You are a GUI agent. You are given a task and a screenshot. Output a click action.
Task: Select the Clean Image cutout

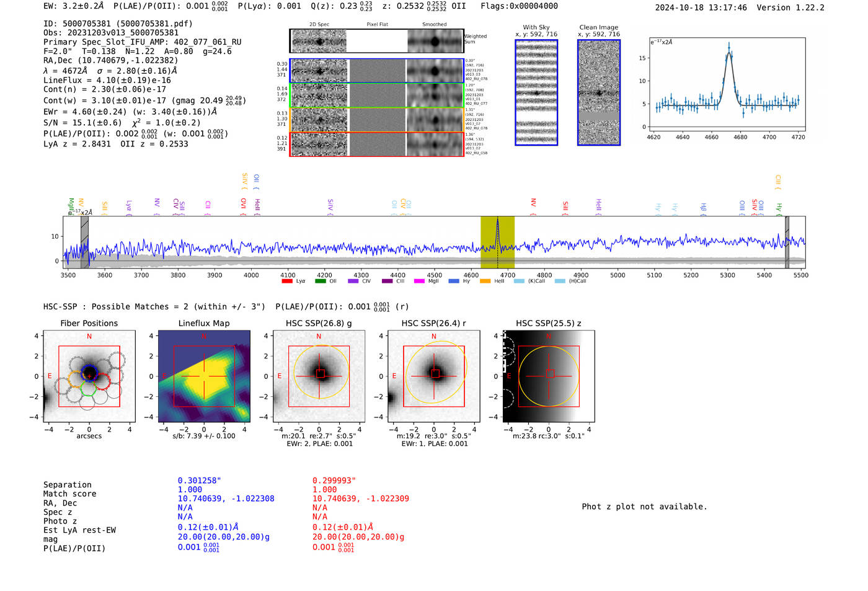click(x=599, y=92)
